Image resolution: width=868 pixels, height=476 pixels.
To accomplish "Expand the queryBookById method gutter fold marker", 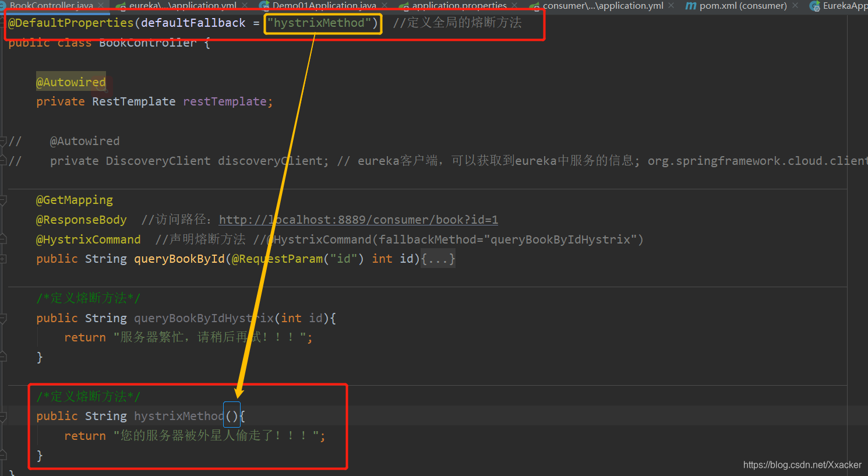I will [x=3, y=259].
